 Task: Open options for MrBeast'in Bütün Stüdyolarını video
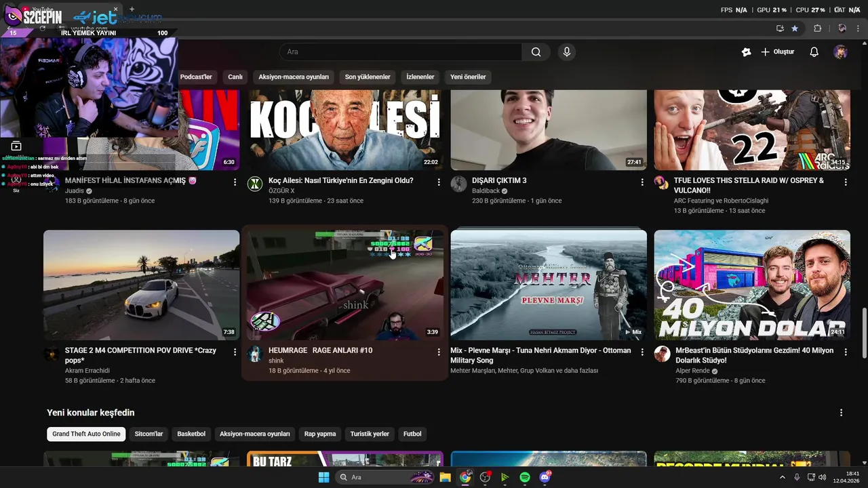(x=846, y=352)
